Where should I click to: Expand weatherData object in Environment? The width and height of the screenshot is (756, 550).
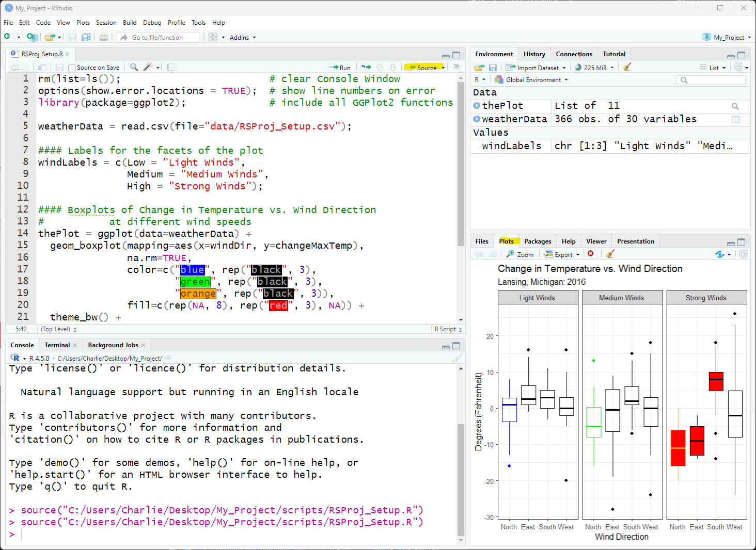477,119
